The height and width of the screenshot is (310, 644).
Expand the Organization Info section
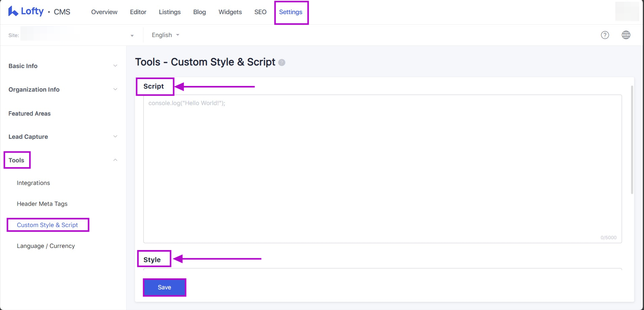point(115,89)
